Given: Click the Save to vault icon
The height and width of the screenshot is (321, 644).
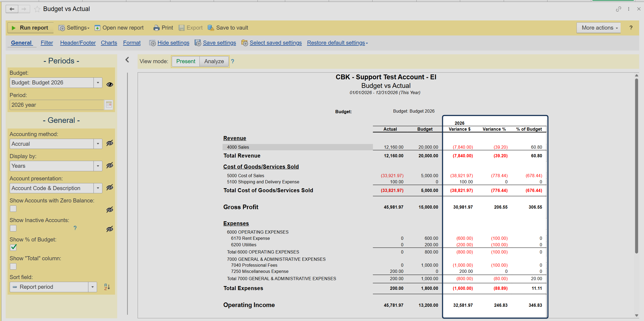Looking at the screenshot, I should click(x=211, y=28).
